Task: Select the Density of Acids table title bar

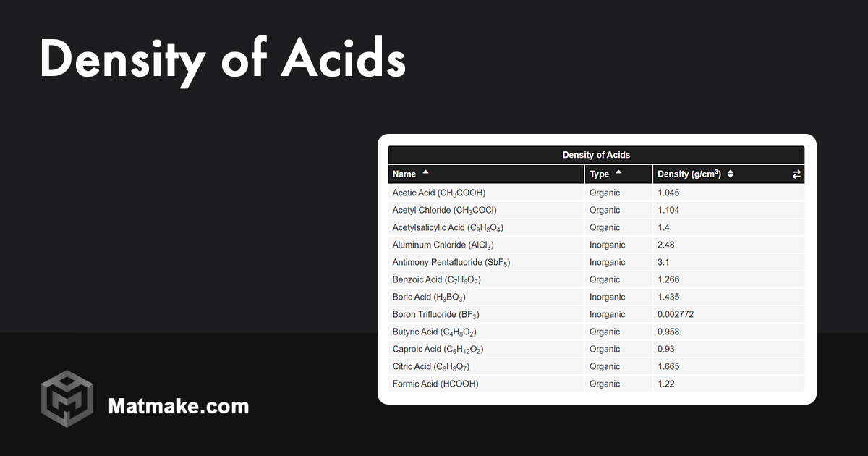Action: (x=596, y=154)
